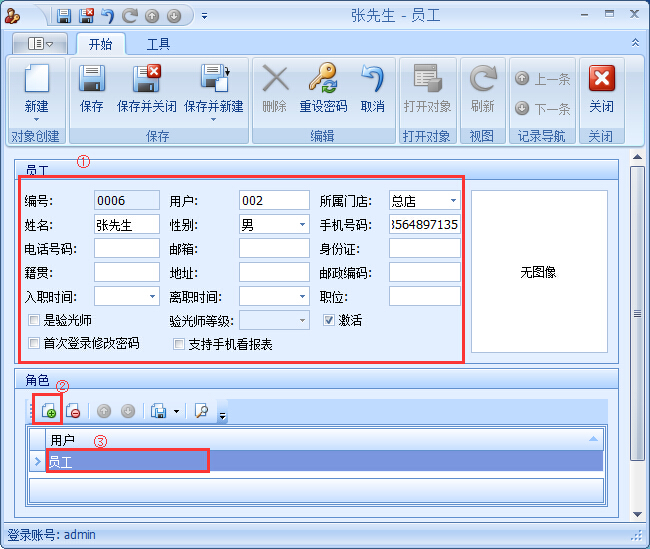Click the 保存 save button
The width and height of the screenshot is (650, 549).
point(92,89)
